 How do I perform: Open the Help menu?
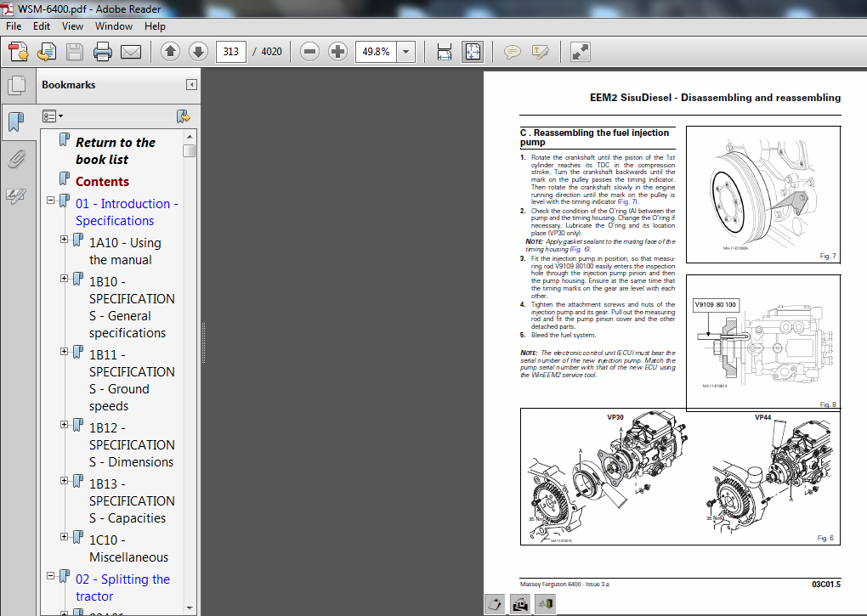click(x=155, y=26)
